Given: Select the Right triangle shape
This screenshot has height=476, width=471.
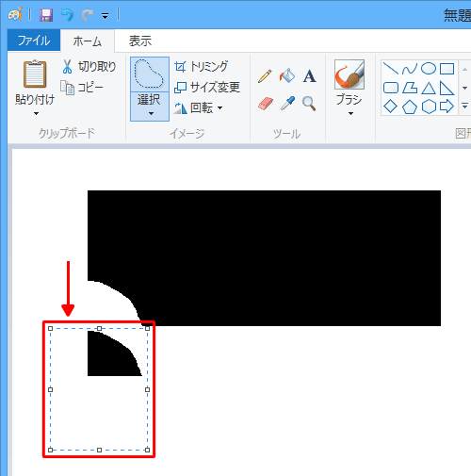Looking at the screenshot, I should (x=447, y=88).
